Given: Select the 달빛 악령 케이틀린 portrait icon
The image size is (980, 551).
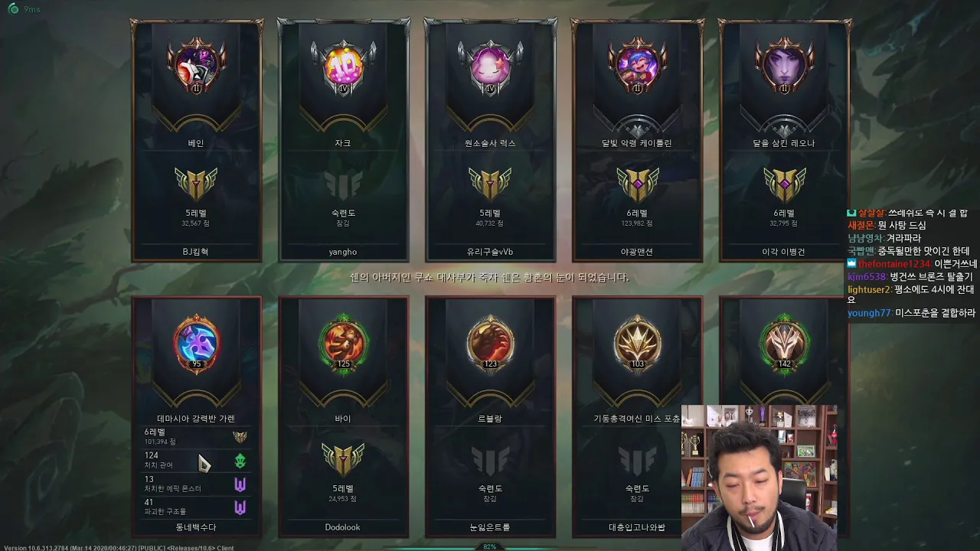Looking at the screenshot, I should point(637,66).
